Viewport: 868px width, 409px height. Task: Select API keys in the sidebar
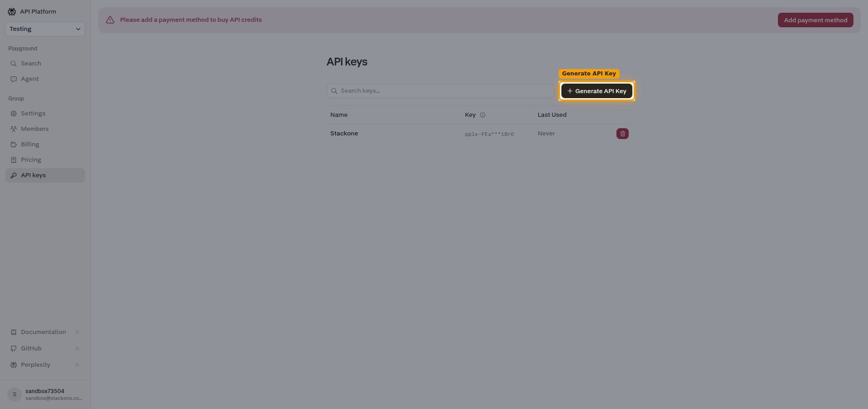(45, 175)
